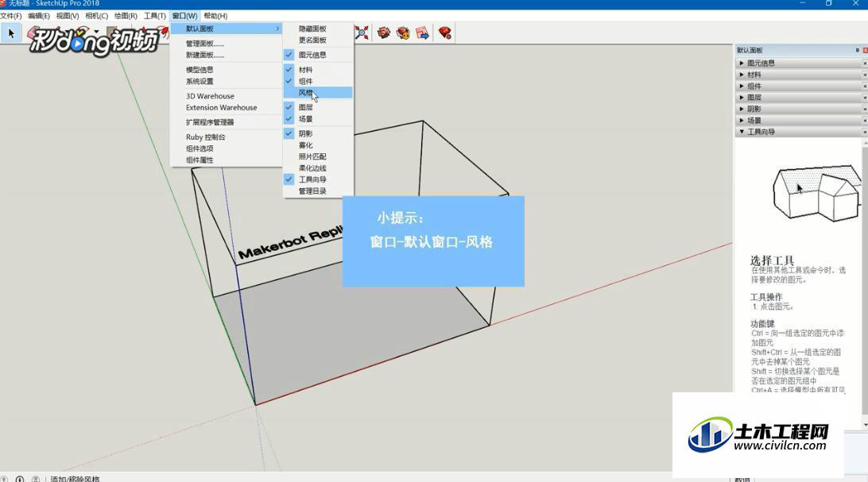Uncheck 工具向导 in the panel submenu
The width and height of the screenshot is (868, 482).
point(318,179)
